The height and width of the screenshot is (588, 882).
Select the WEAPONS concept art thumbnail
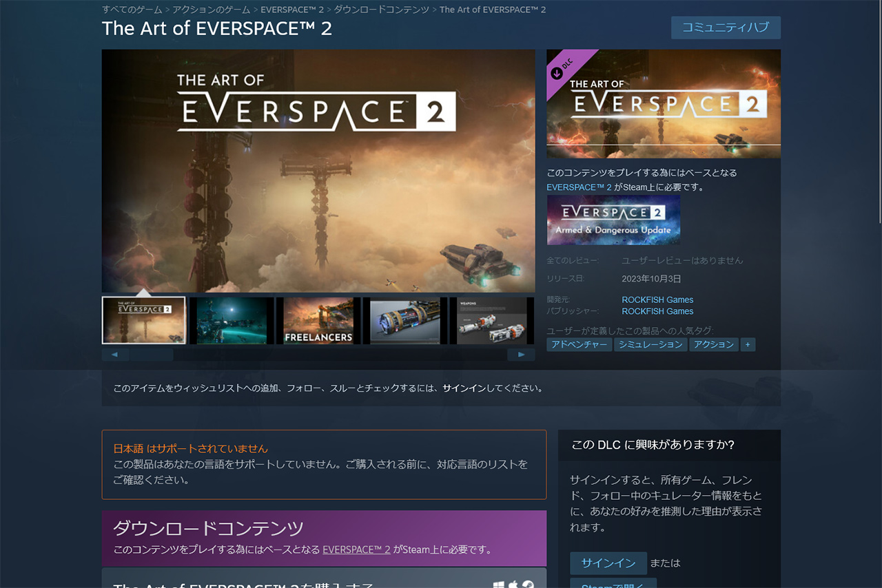(x=491, y=321)
